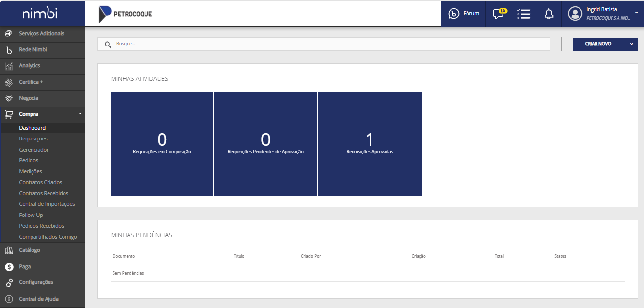Screen dimensions: 644x308
Task: Click the Fórum circle logo icon
Action: (453, 14)
